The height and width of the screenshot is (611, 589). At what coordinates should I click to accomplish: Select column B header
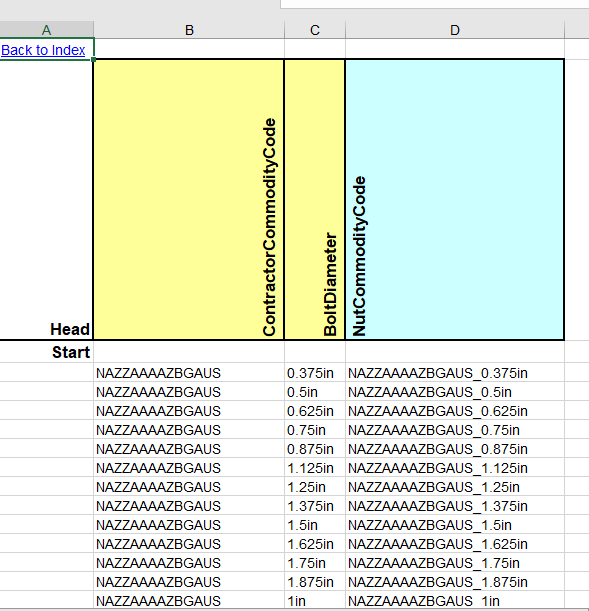189,30
